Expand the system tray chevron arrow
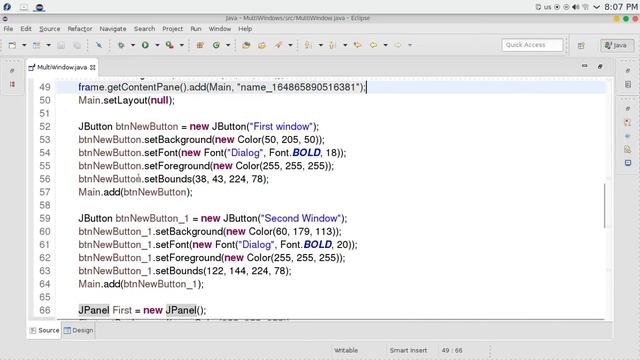The image size is (640, 360). (x=596, y=7)
